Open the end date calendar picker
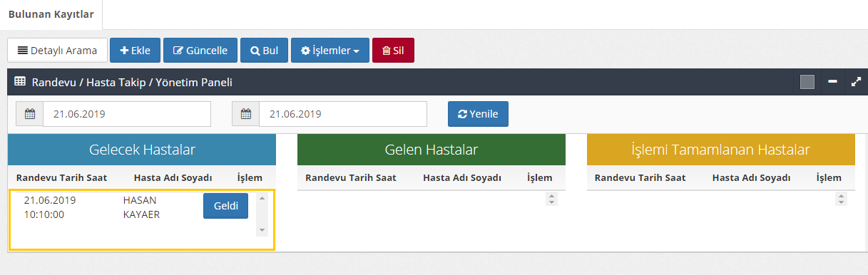The image size is (868, 275). pos(246,114)
